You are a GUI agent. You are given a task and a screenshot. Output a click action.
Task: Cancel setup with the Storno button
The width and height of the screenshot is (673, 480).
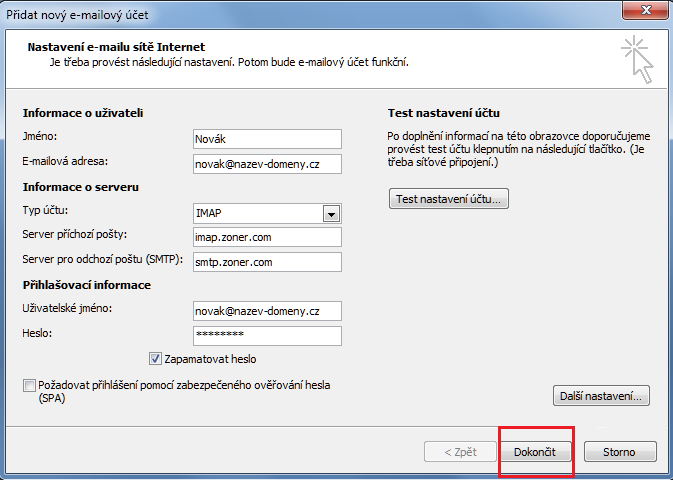click(619, 452)
